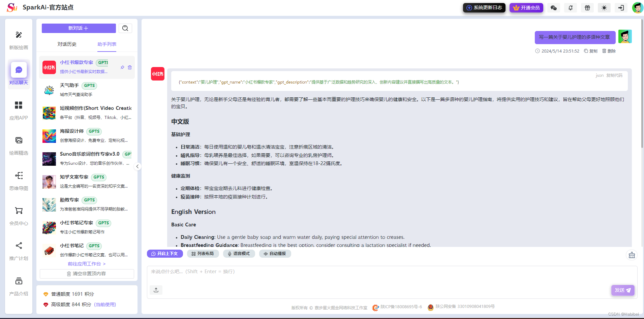Click 复制代码 on the json block
The width and height of the screenshot is (644, 319).
pos(614,75)
